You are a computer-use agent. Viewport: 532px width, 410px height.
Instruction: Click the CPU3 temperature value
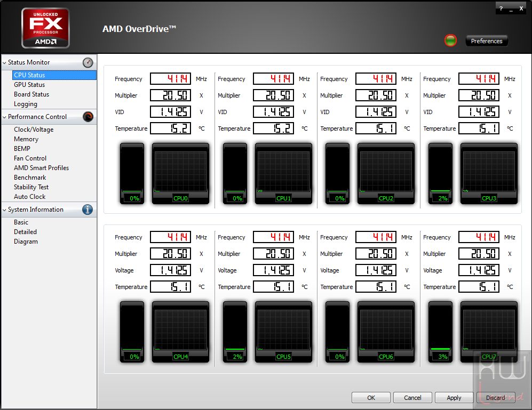[x=479, y=128]
